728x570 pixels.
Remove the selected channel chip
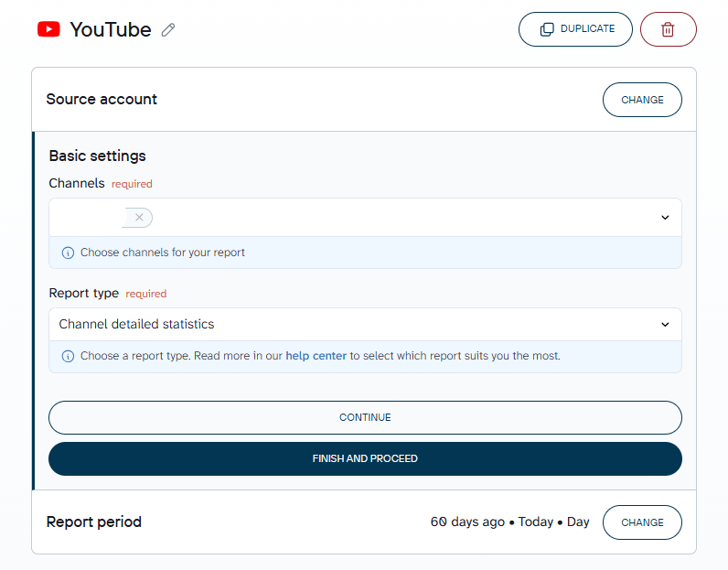tap(139, 218)
